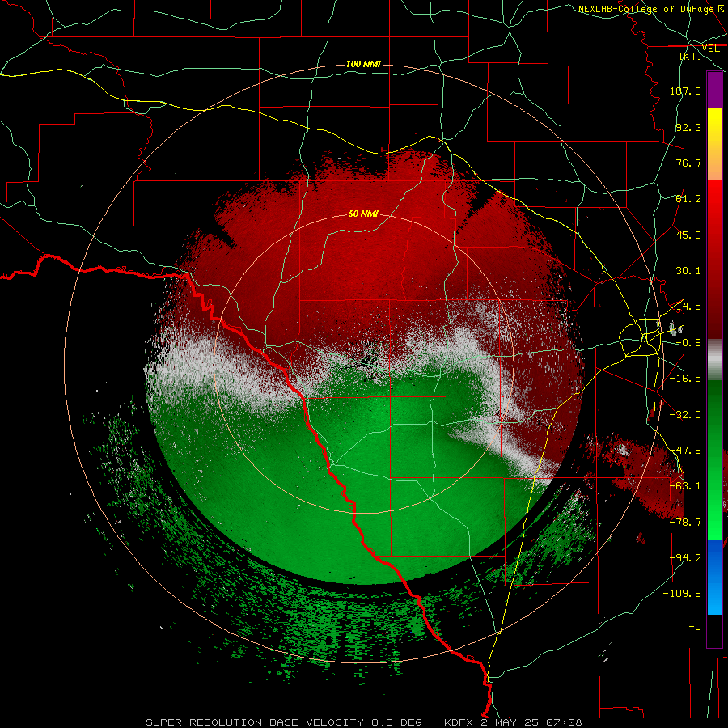Image resolution: width=728 pixels, height=728 pixels.
Task: Click the '50 NMI' range ring label
Action: pyautogui.click(x=363, y=214)
